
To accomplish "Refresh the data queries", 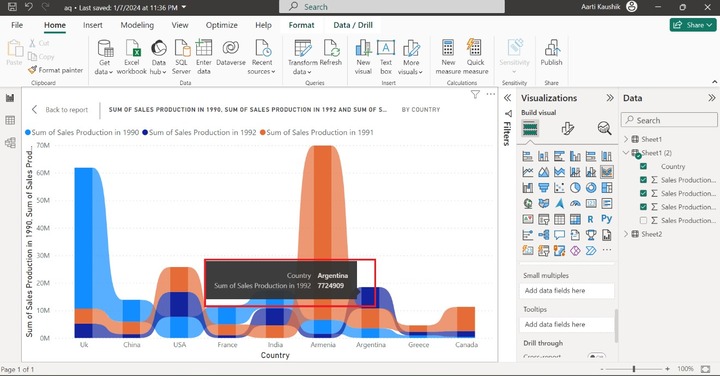I will [331, 53].
